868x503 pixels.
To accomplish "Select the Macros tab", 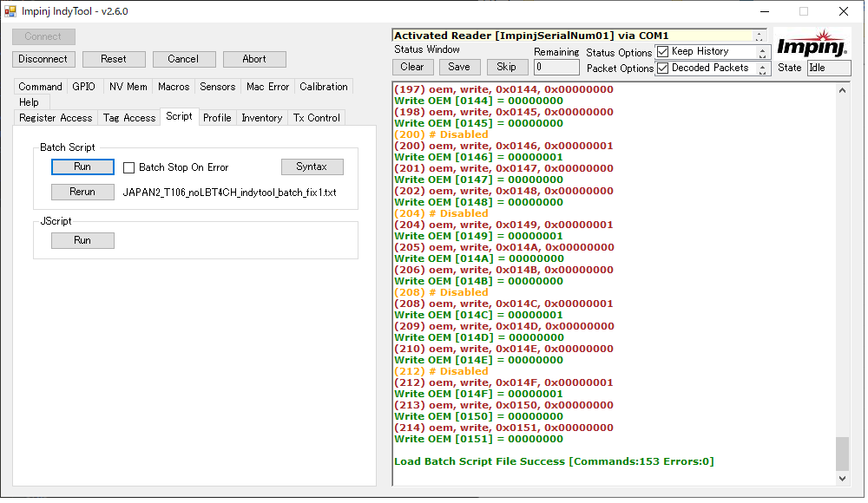I will pos(174,87).
